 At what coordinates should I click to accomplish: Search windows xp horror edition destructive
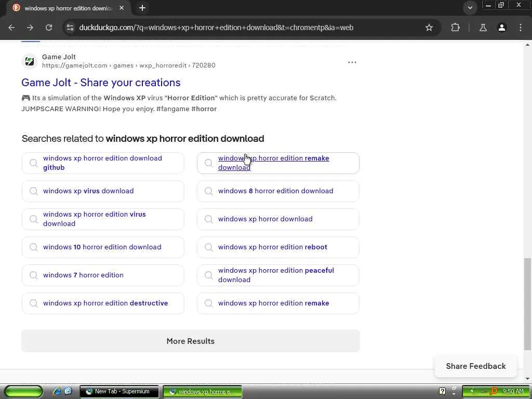(x=103, y=303)
